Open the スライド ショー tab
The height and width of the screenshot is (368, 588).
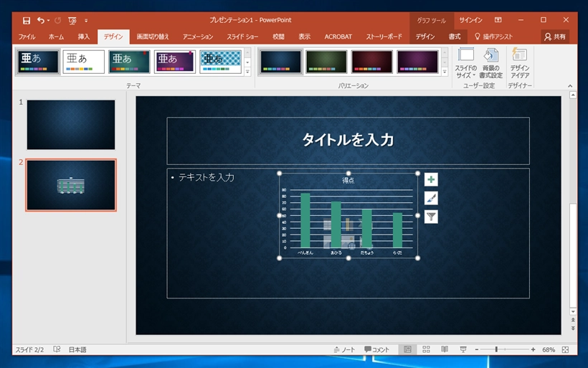point(242,37)
